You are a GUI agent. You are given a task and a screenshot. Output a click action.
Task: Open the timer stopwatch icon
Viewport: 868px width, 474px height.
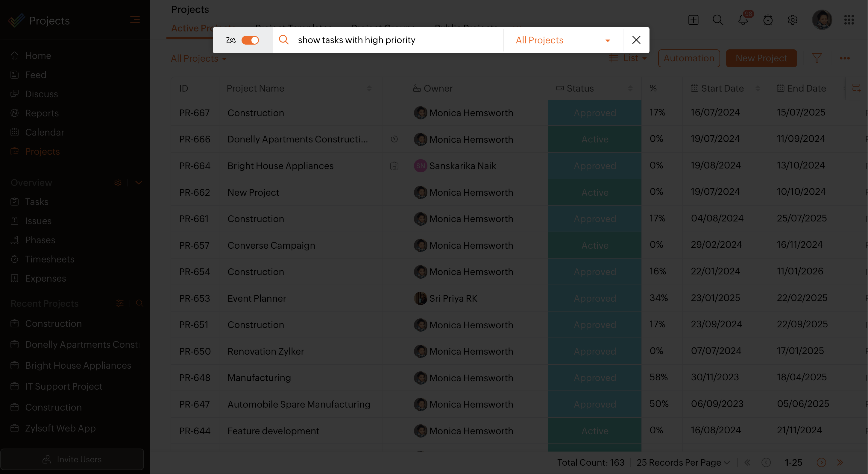(768, 20)
